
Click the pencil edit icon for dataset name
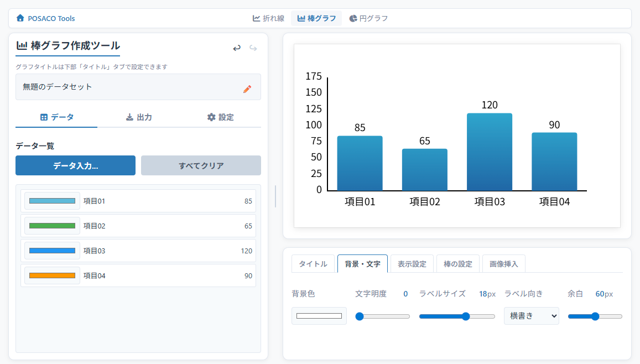(247, 89)
